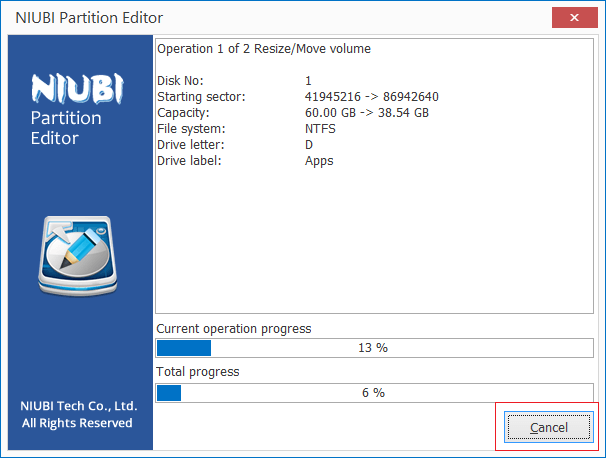606x458 pixels.
Task: Close the NIUBI Partition Editor dialog
Action: pyautogui.click(x=574, y=17)
